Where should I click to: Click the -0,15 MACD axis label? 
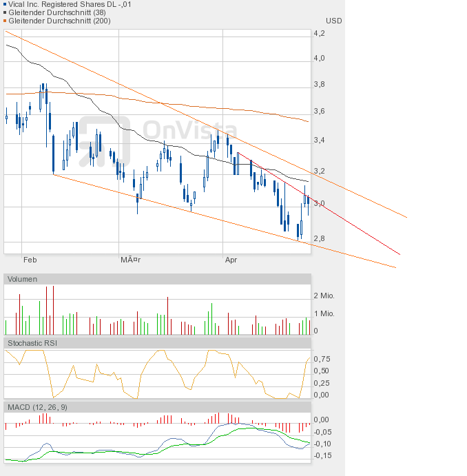pos(322,455)
